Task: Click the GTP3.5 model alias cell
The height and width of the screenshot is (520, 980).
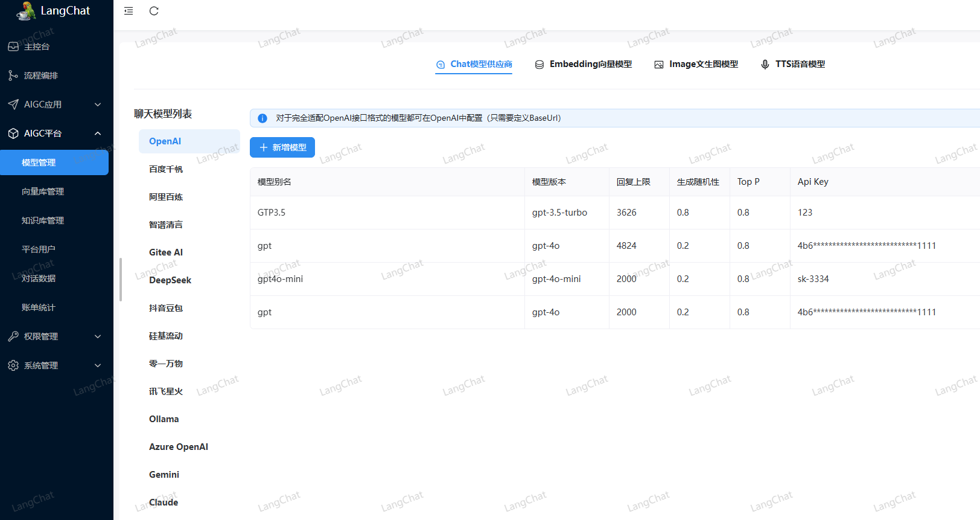Action: [387, 213]
